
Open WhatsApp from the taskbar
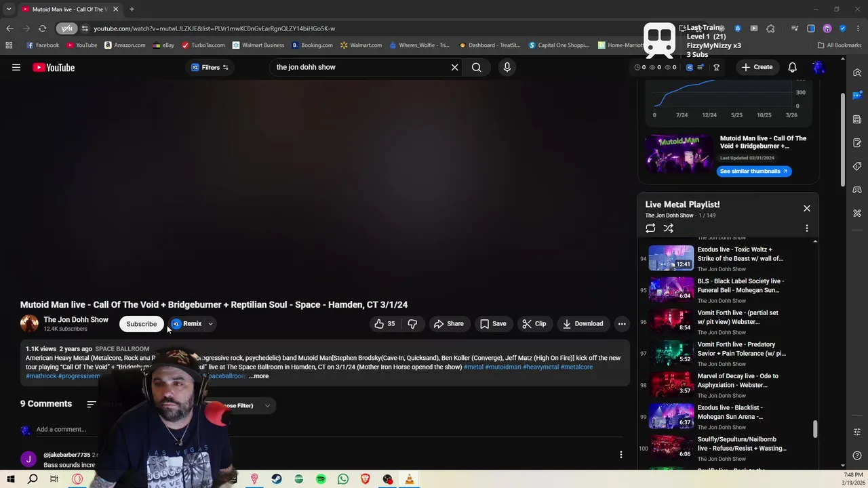pos(343,479)
